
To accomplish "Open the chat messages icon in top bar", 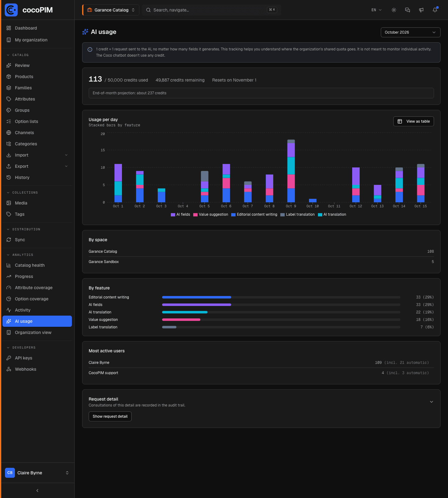I will [x=408, y=10].
